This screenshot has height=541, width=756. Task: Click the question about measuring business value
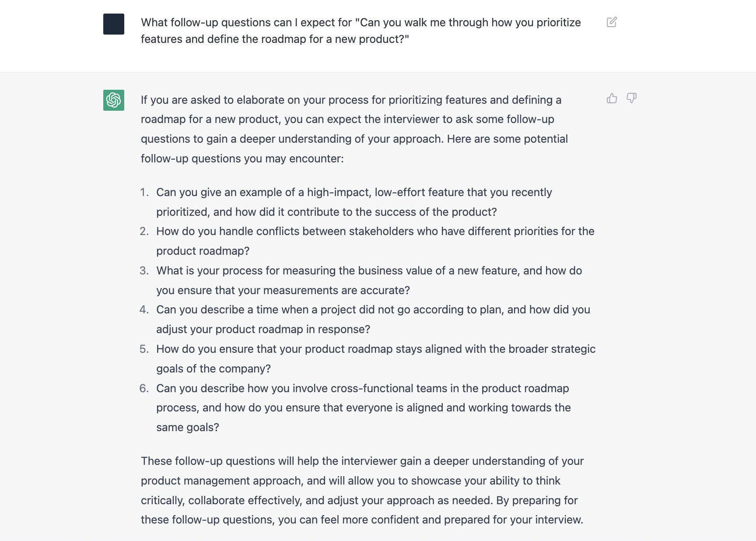(369, 280)
